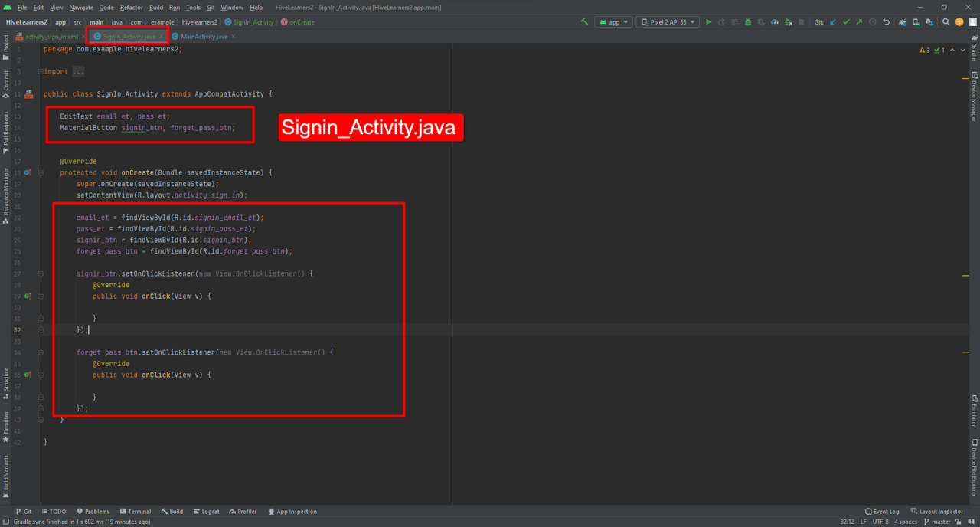Sync project with Gradle files icon
980x527 pixels.
coord(903,22)
